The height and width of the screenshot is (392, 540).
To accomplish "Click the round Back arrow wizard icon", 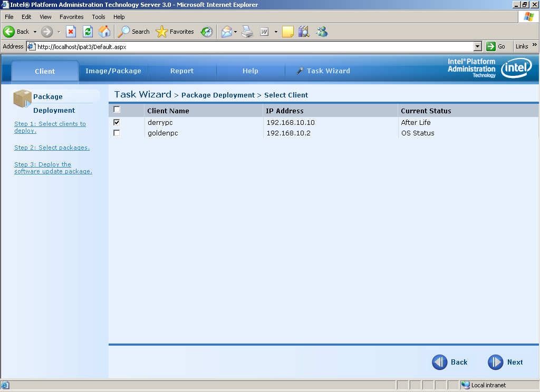I will point(440,362).
